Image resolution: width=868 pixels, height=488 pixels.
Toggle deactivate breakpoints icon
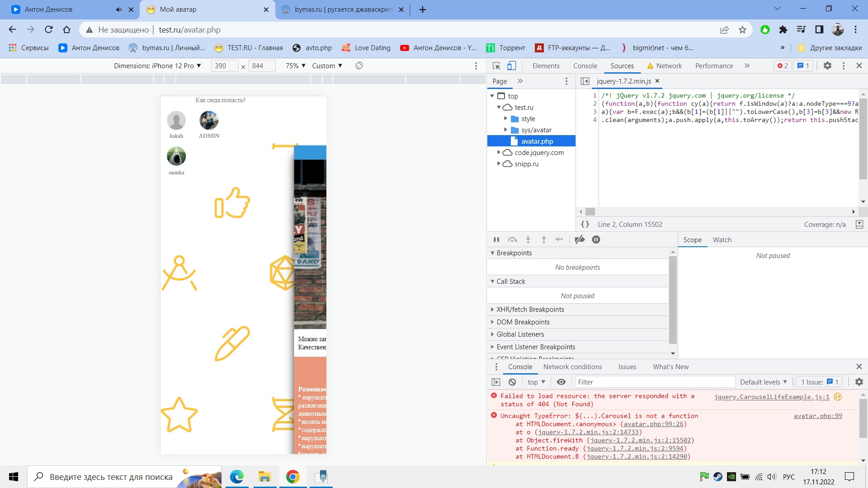(x=580, y=239)
